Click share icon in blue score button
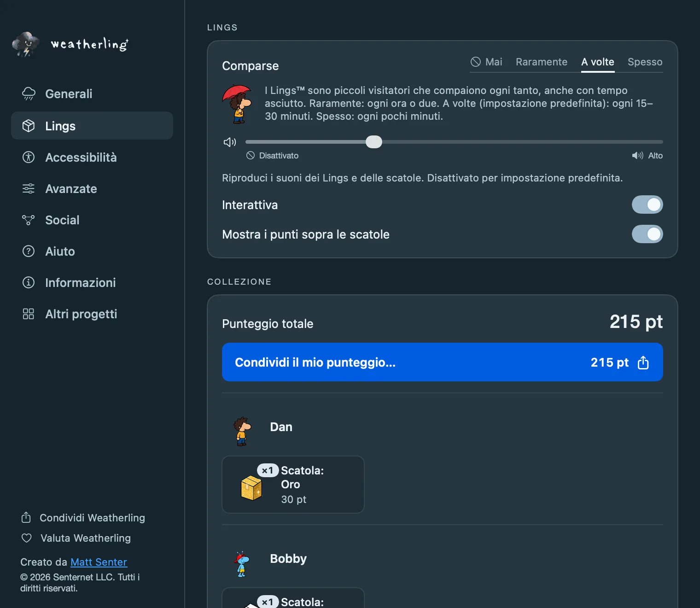This screenshot has height=608, width=700. point(643,362)
